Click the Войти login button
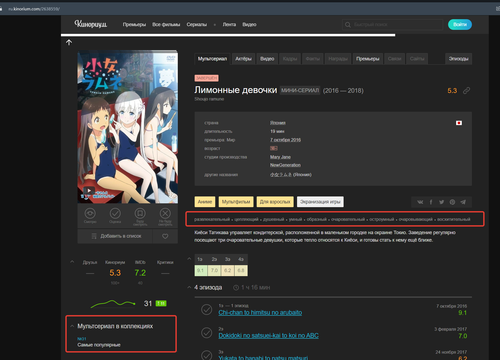 [460, 24]
